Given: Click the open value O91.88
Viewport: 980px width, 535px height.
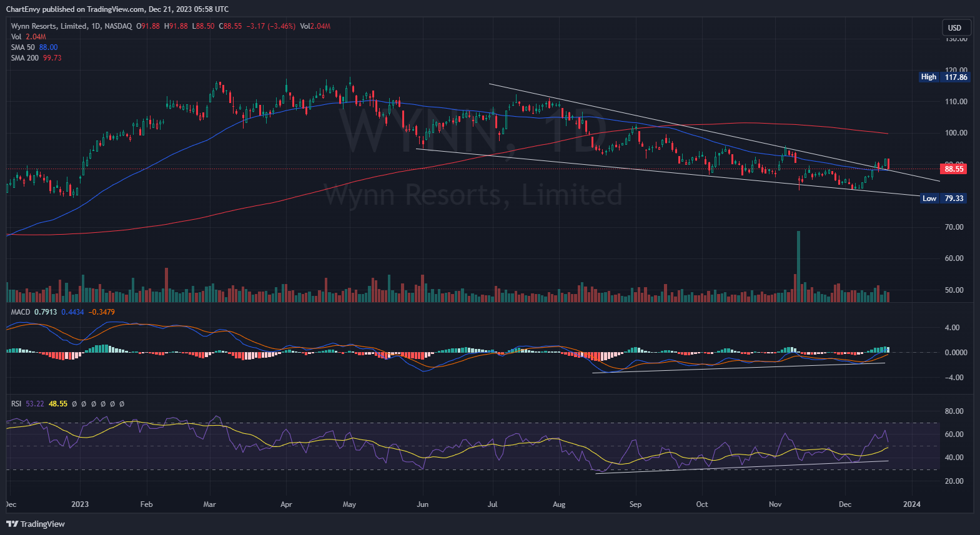Looking at the screenshot, I should (148, 26).
